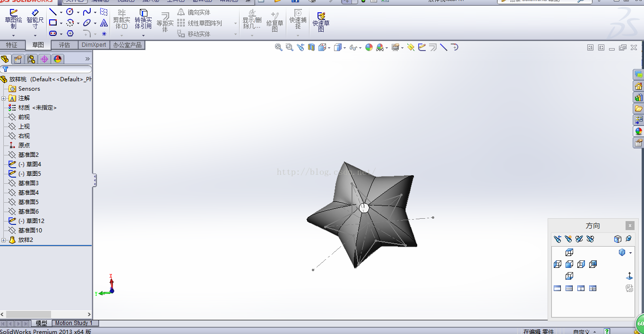Open Line tool dropdown arrow

coord(61,12)
